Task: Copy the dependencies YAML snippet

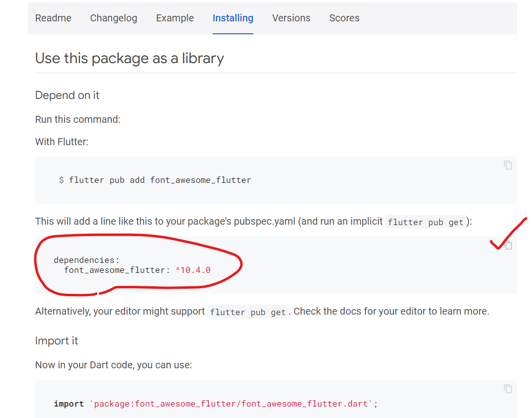Action: (x=508, y=245)
